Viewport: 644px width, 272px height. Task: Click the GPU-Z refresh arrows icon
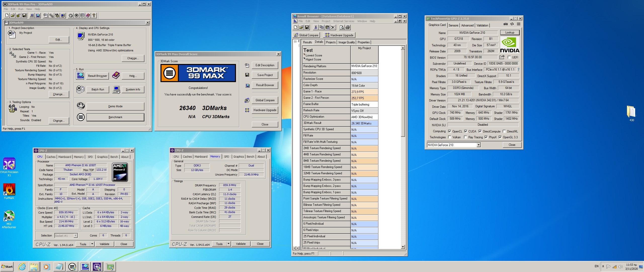click(512, 24)
